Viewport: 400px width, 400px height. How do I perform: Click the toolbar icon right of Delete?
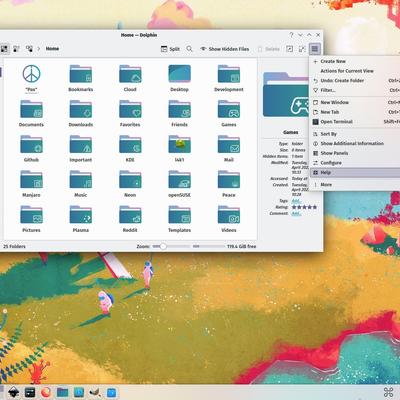pos(290,49)
